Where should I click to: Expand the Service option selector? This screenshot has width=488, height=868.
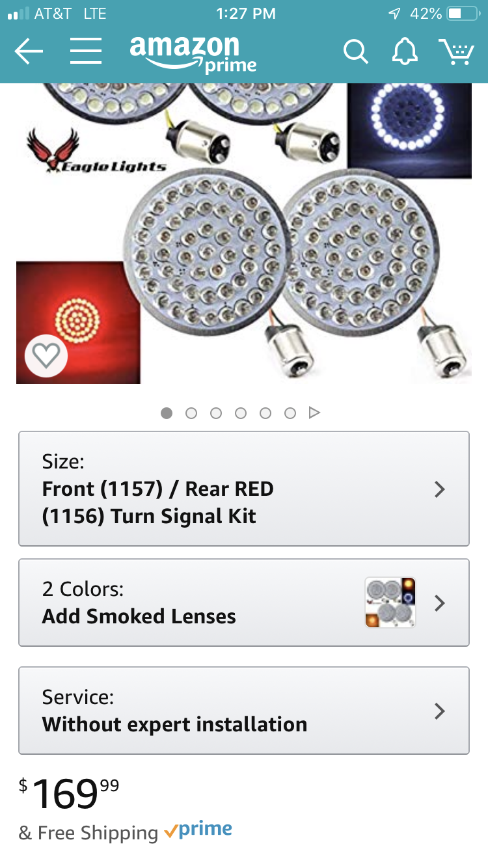coord(244,711)
